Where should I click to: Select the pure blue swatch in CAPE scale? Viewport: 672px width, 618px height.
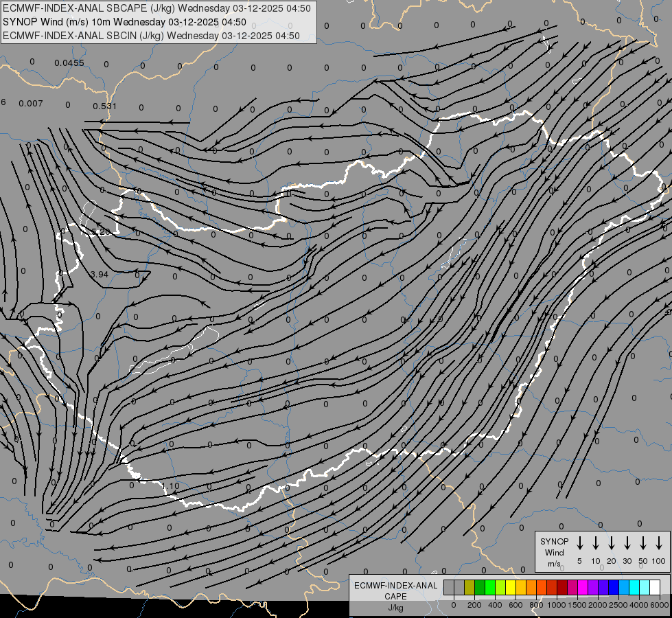point(613,587)
